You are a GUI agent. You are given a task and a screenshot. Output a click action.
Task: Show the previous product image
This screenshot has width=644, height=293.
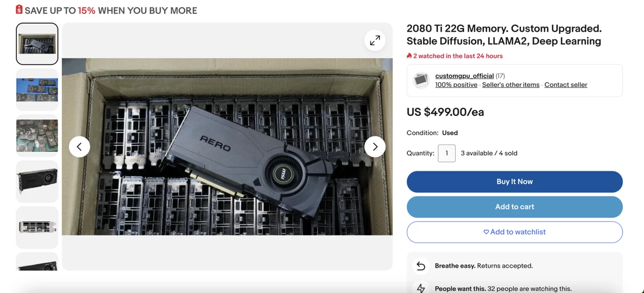pyautogui.click(x=79, y=146)
